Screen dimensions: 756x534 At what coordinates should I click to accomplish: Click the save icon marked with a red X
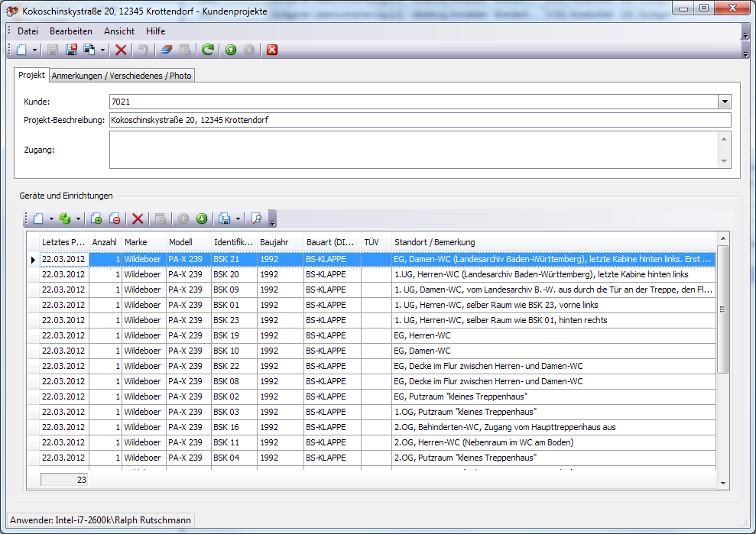pos(71,50)
